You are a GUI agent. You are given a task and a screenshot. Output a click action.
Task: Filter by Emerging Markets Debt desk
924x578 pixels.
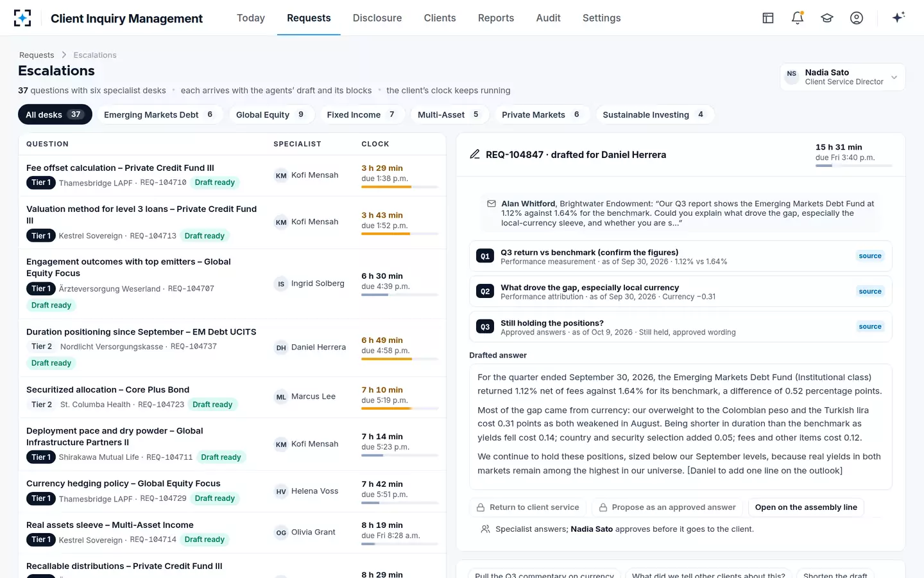pos(159,114)
